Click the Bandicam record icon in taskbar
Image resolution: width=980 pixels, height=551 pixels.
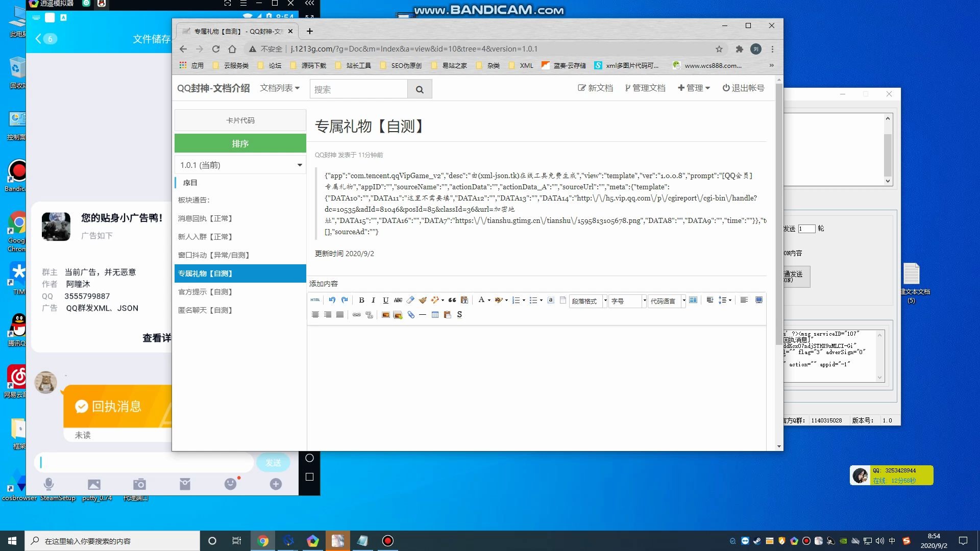tap(388, 541)
